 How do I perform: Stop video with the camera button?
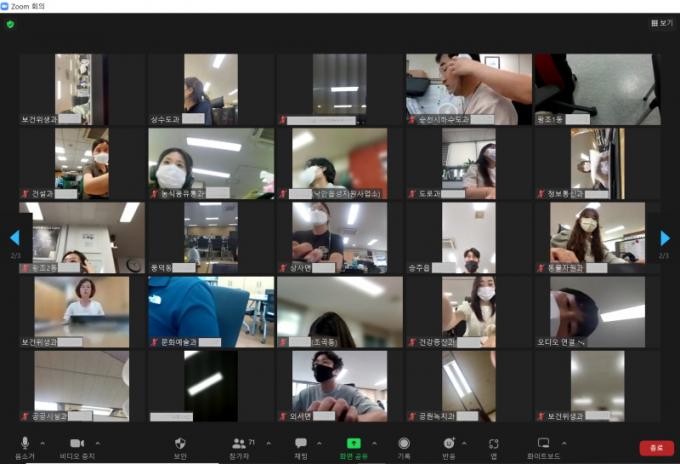(75, 444)
